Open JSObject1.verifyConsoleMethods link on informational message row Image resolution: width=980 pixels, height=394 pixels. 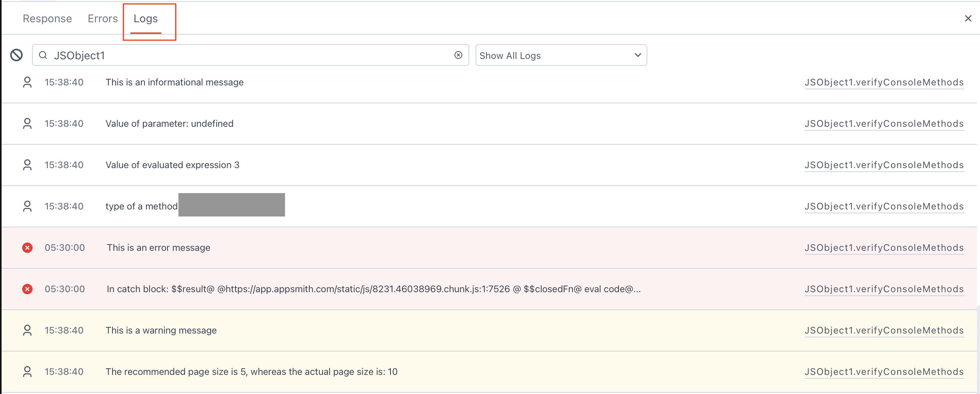point(884,82)
